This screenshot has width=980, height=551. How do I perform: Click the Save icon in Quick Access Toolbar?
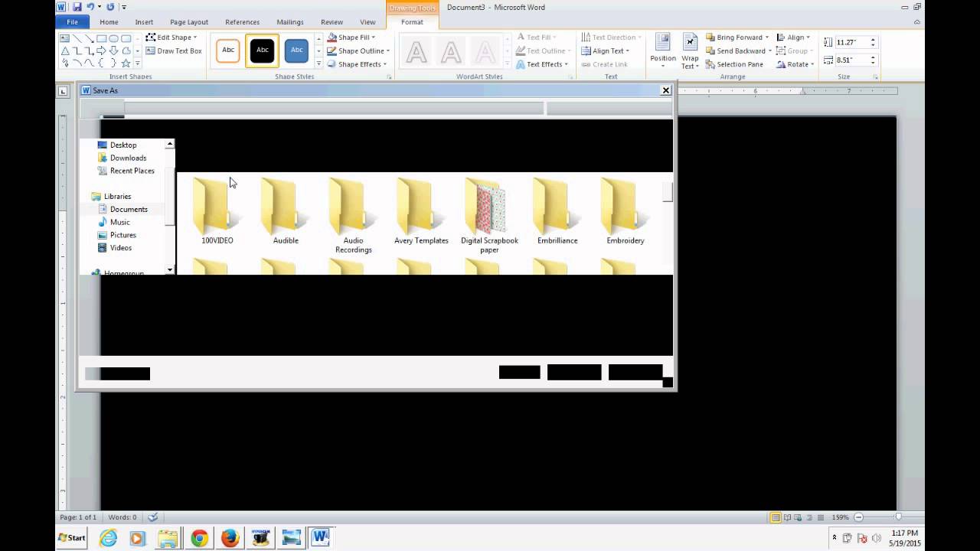pyautogui.click(x=77, y=7)
